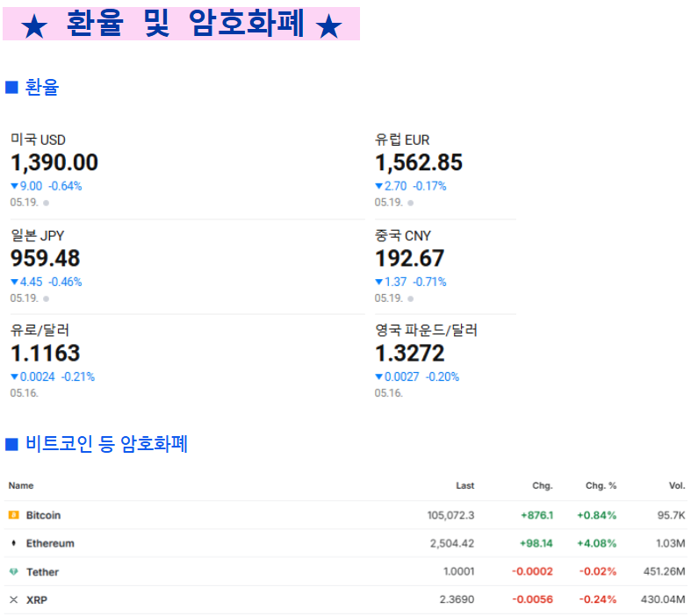The height and width of the screenshot is (616, 691).
Task: Click the 비트코인 등 암호화폐 section heading
Action: tap(106, 444)
